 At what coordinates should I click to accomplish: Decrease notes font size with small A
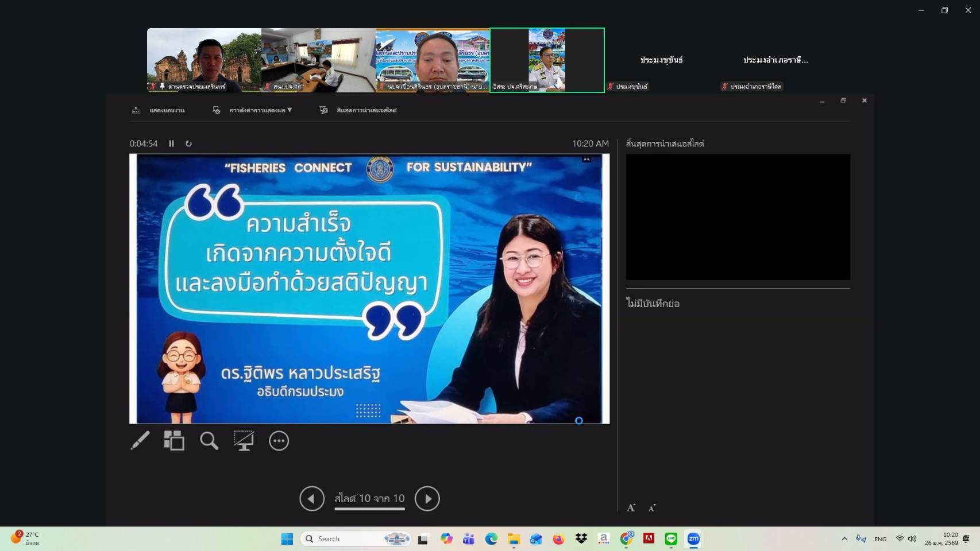[652, 508]
